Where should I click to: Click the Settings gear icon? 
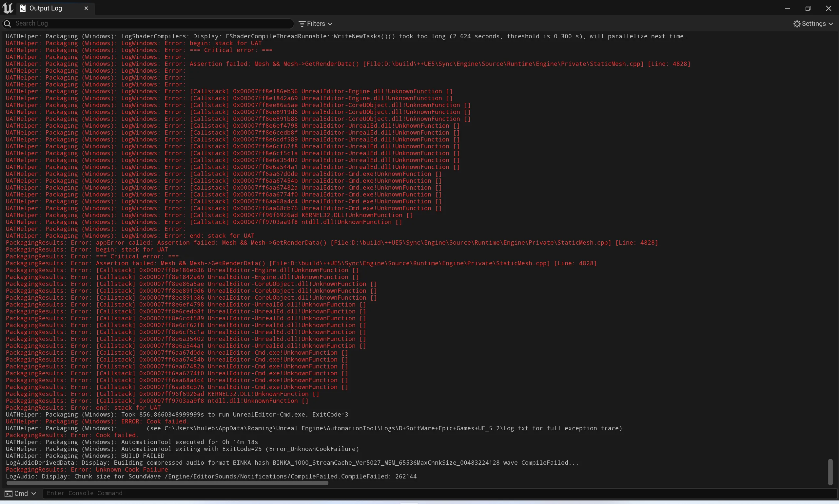tap(797, 24)
